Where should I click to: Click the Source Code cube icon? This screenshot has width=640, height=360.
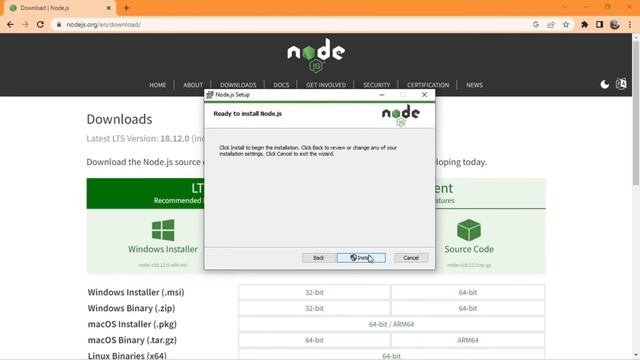click(x=469, y=230)
